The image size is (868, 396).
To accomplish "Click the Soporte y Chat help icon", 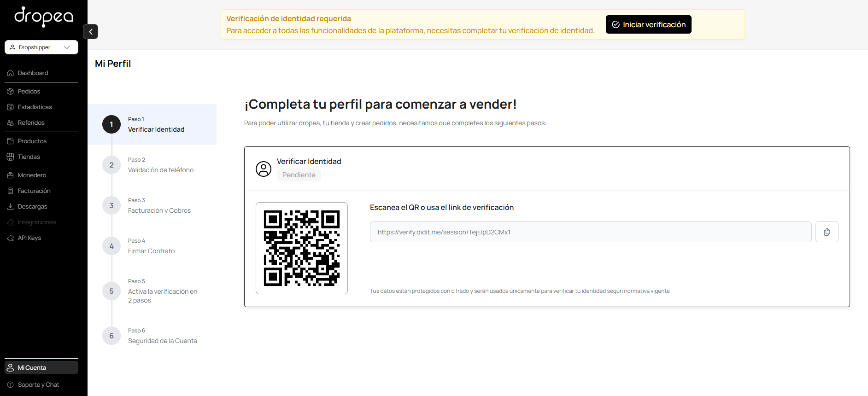I will click(x=11, y=385).
